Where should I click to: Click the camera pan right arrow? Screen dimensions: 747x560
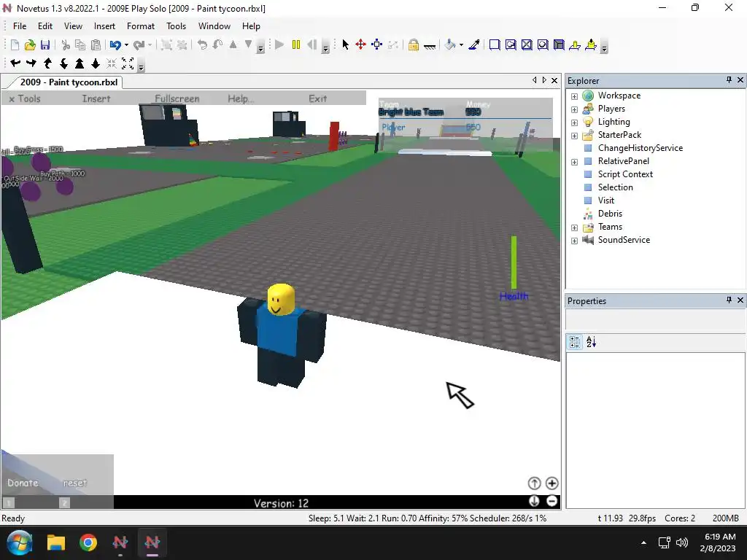tap(31, 63)
